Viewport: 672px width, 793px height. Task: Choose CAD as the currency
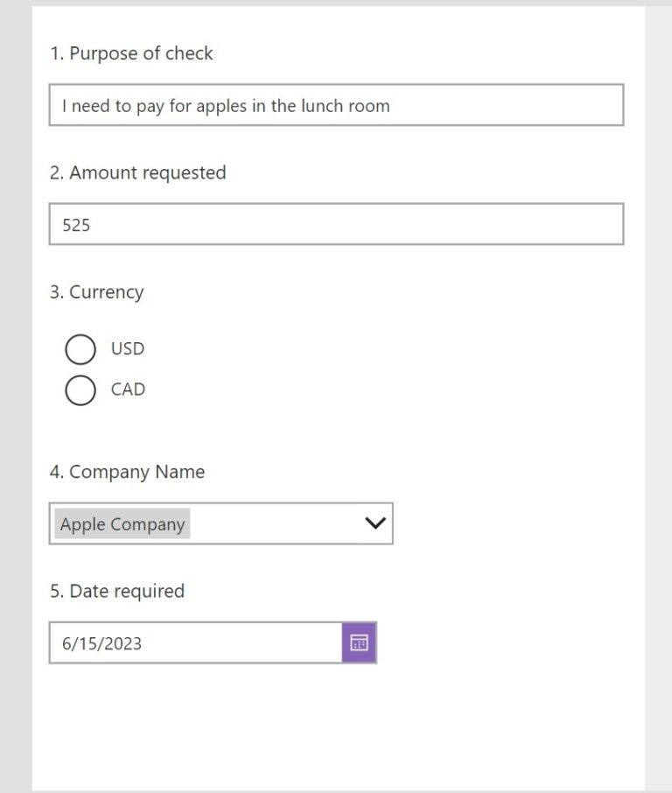tap(80, 389)
